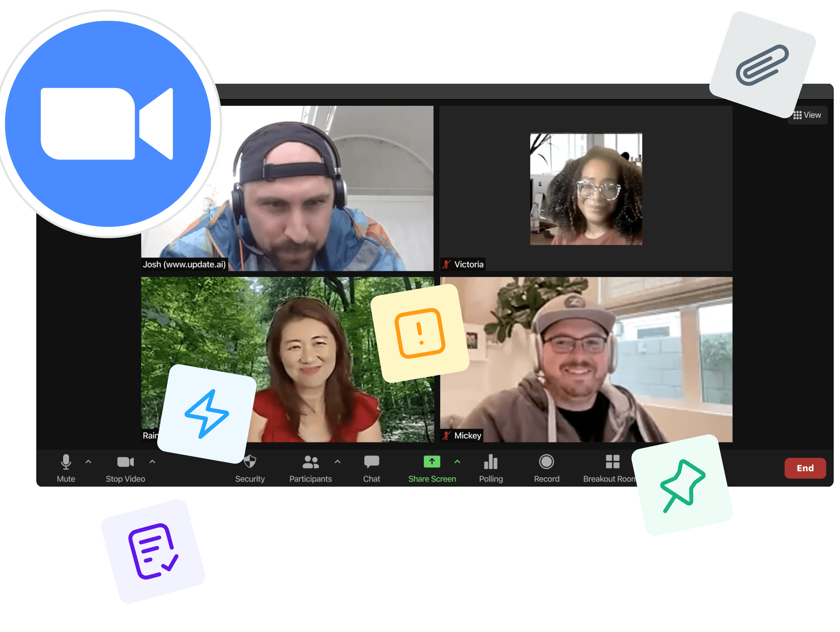The image size is (840, 632).
Task: Open the Polling bar chart icon
Action: [x=491, y=462]
